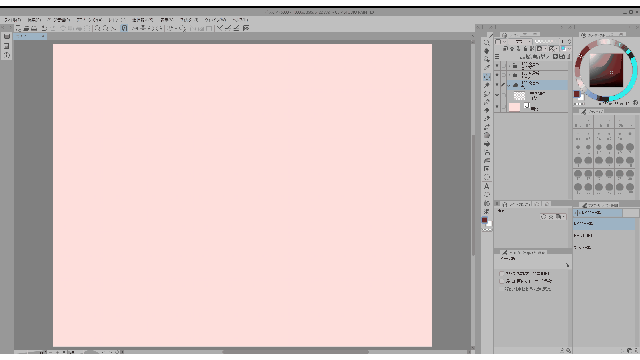Screen dimensions: 640x360
Task: Click the square icon in the left quick-access strip
Action: click(7, 46)
